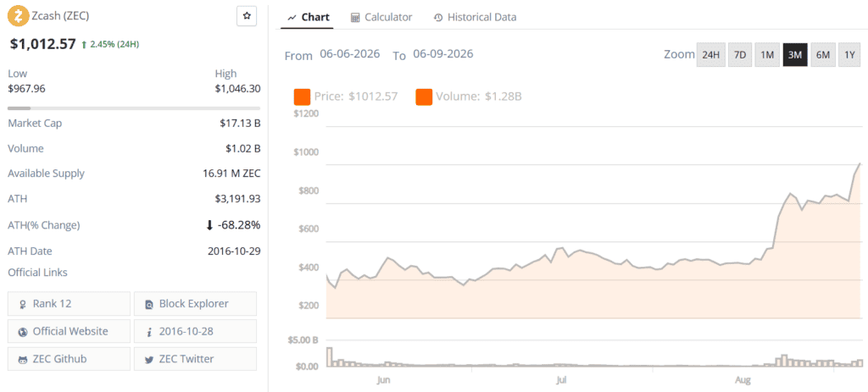Click the Zcash orange coin logo

(19, 16)
